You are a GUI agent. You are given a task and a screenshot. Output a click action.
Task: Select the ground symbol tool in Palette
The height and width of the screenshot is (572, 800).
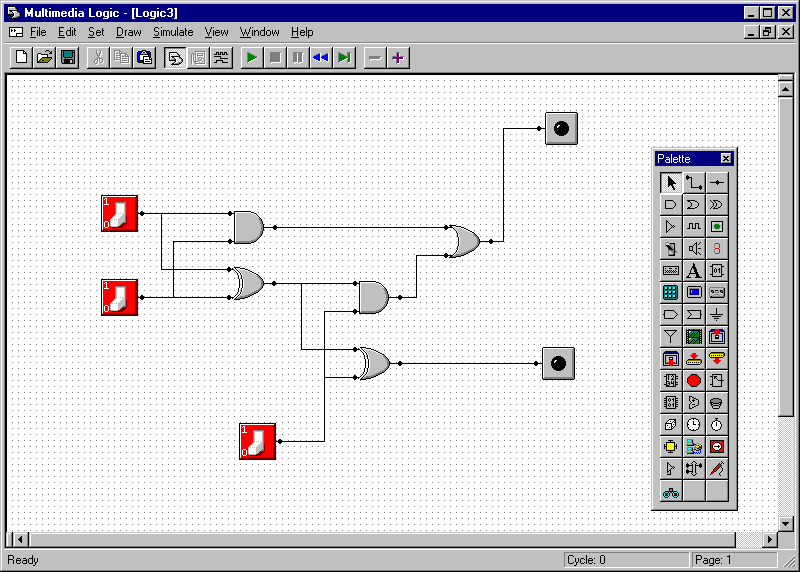717,314
